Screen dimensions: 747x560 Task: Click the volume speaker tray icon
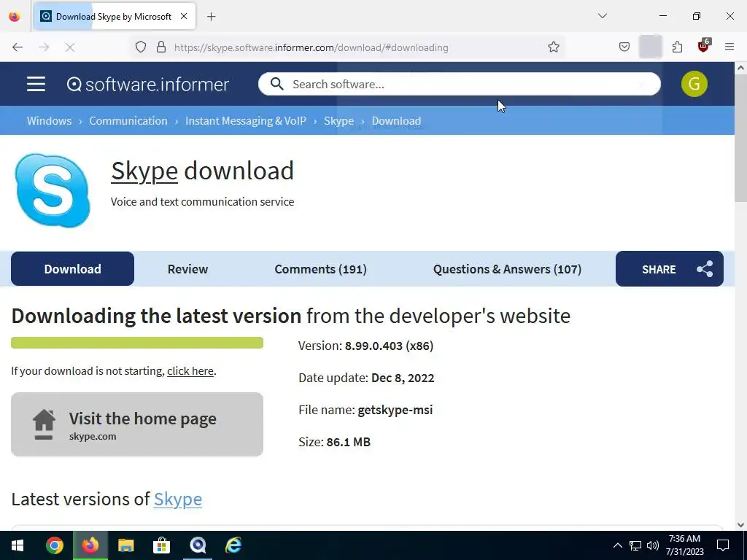[x=653, y=545]
